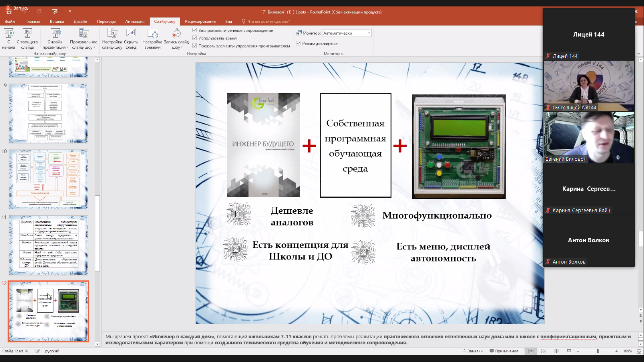This screenshot has height=362, width=644.
Task: Adjust the zoom slider handle
Action: coord(598,351)
